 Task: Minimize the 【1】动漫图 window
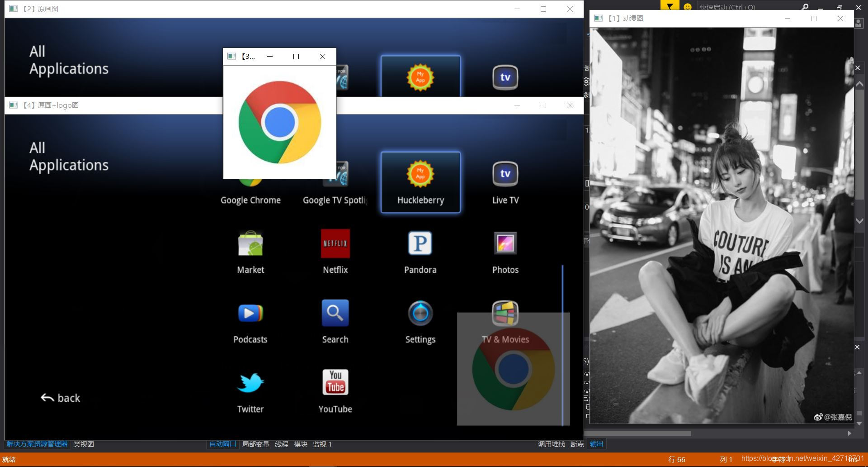[x=787, y=18]
